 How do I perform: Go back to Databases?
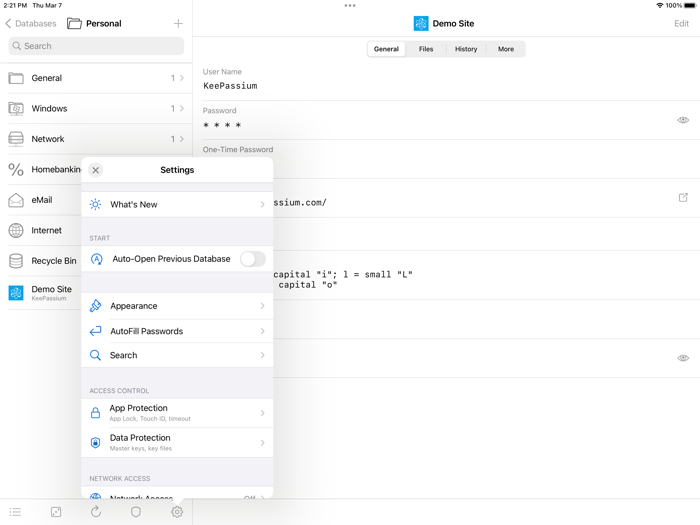pyautogui.click(x=31, y=24)
